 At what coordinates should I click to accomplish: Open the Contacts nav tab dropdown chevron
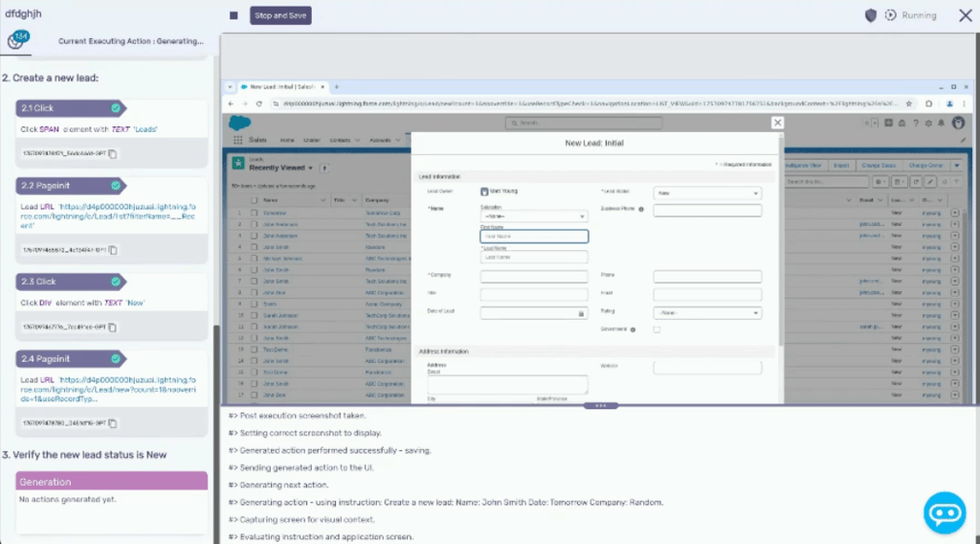[358, 140]
